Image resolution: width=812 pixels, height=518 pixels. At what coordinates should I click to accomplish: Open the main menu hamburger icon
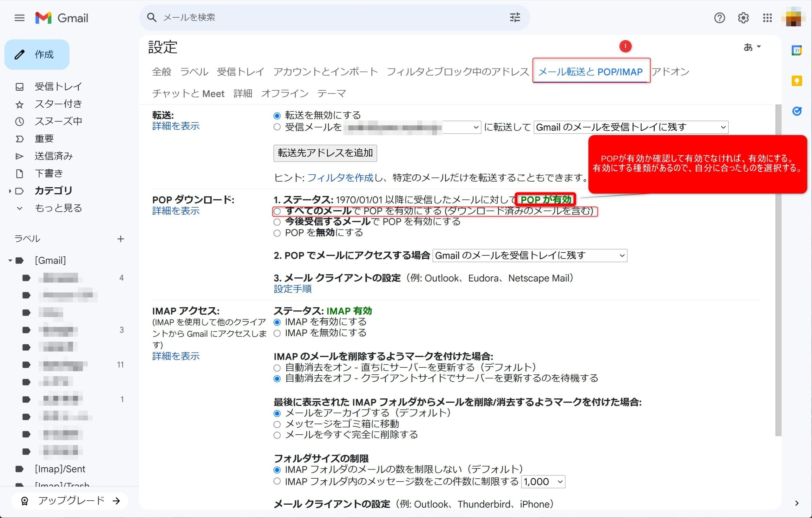[19, 17]
